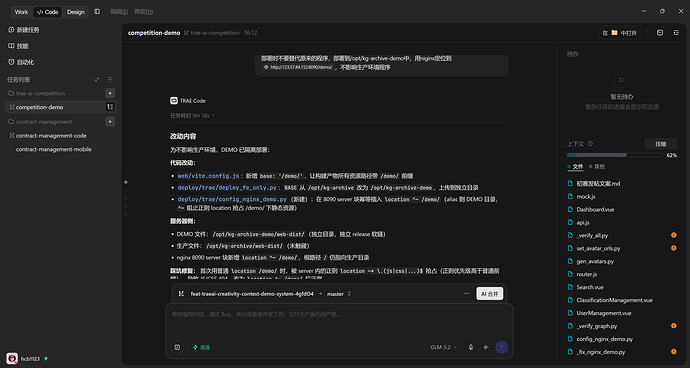Toggle the sidebar panel icon beside Design
This screenshot has width=690, height=368.
tap(97, 12)
